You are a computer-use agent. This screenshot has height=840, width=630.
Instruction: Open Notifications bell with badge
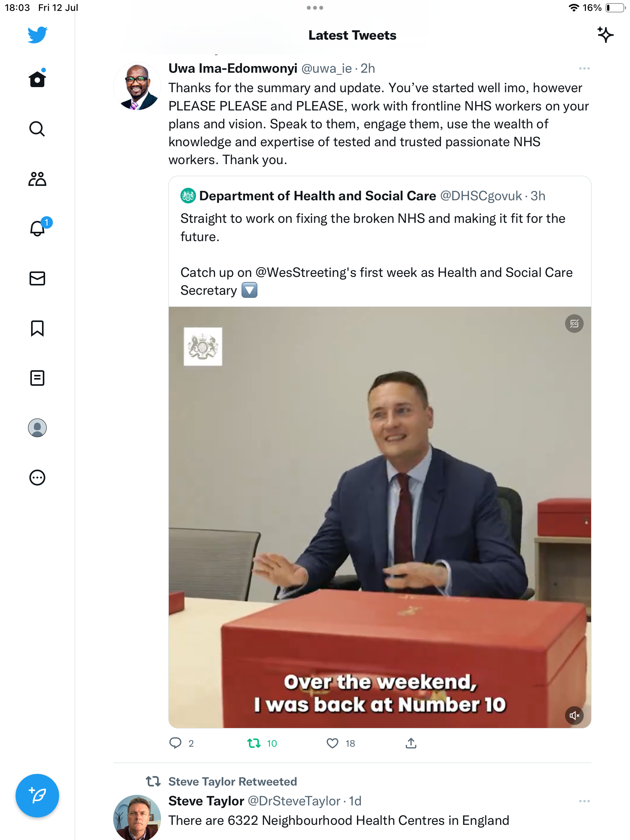click(x=38, y=228)
